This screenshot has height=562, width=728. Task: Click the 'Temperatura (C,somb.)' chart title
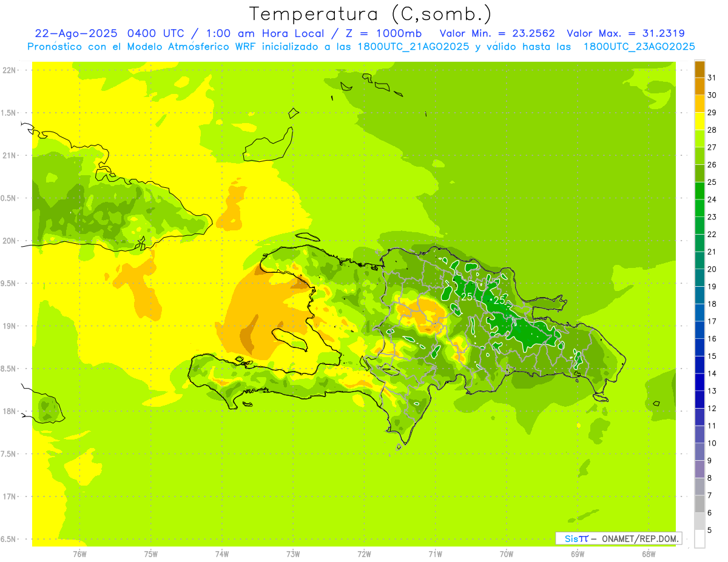click(x=370, y=14)
